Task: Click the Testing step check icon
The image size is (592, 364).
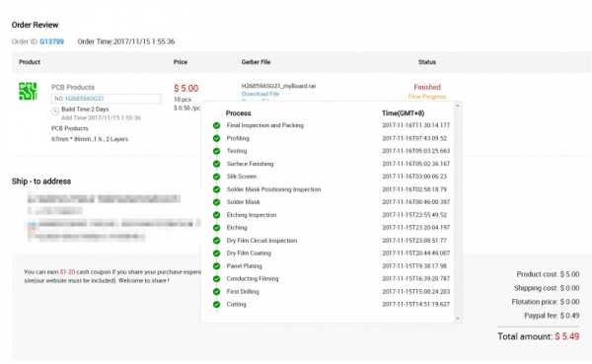Action: (x=216, y=151)
